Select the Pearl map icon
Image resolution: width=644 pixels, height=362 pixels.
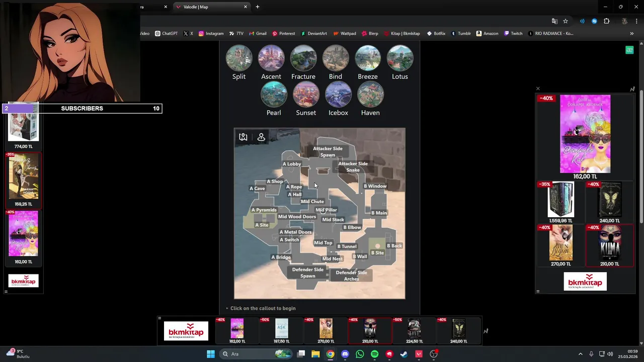(x=274, y=95)
